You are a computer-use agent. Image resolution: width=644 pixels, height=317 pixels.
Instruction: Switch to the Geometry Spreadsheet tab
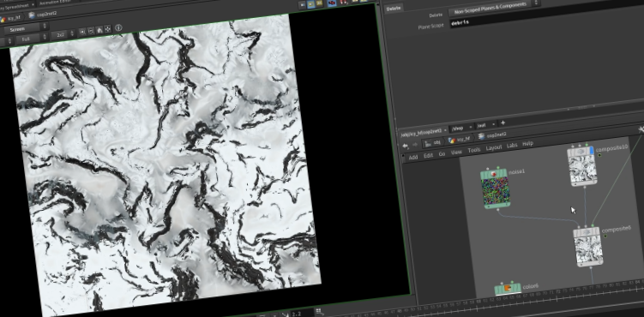(x=15, y=7)
